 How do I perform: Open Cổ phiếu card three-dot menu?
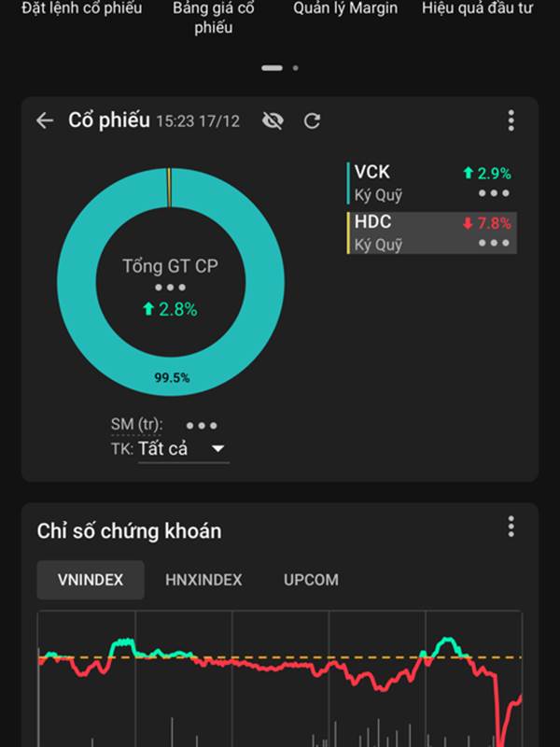(511, 120)
